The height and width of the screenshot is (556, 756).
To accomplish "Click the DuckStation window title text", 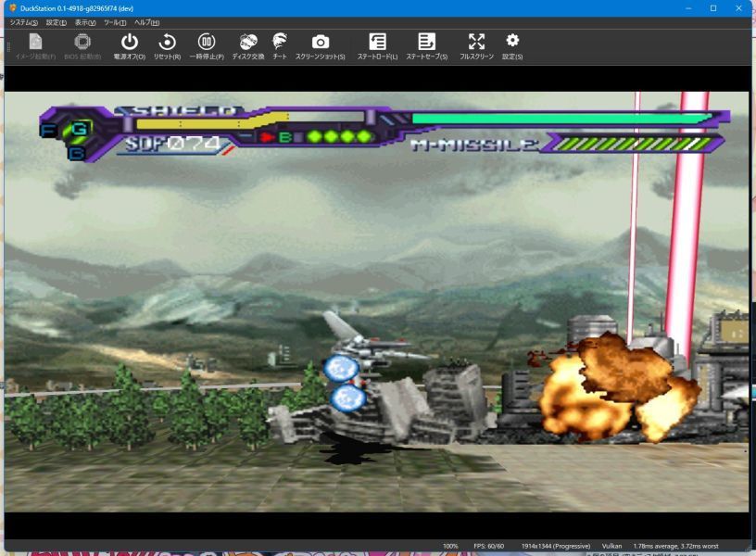I will (x=77, y=8).
